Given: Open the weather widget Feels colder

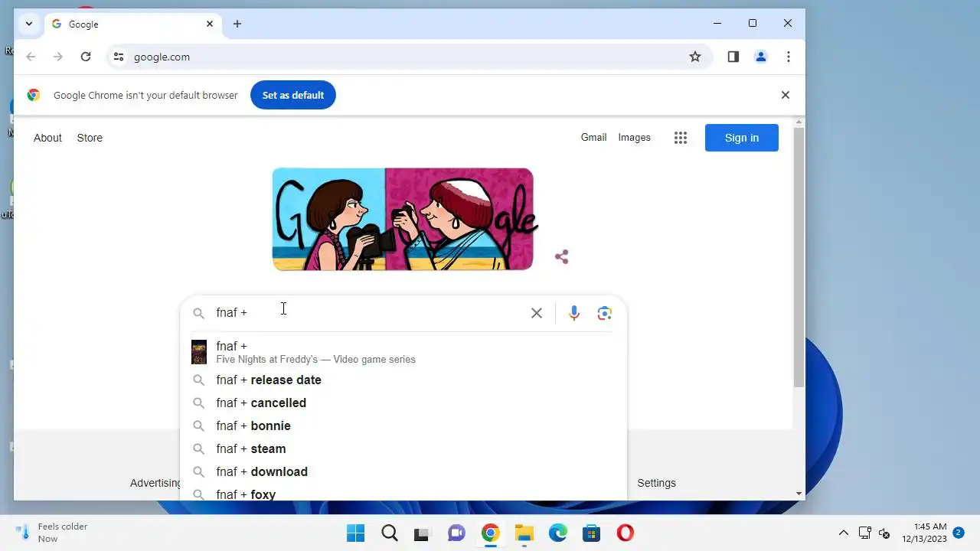Looking at the screenshot, I should click(52, 533).
